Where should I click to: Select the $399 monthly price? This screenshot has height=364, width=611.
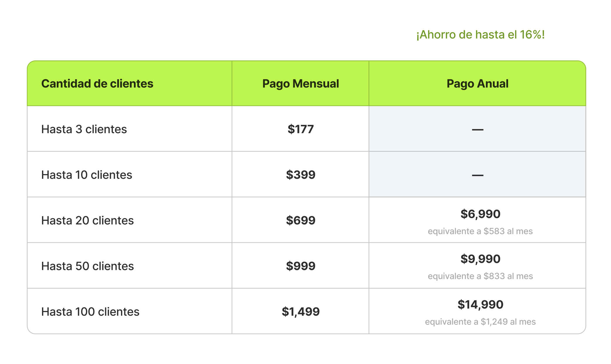[301, 175]
